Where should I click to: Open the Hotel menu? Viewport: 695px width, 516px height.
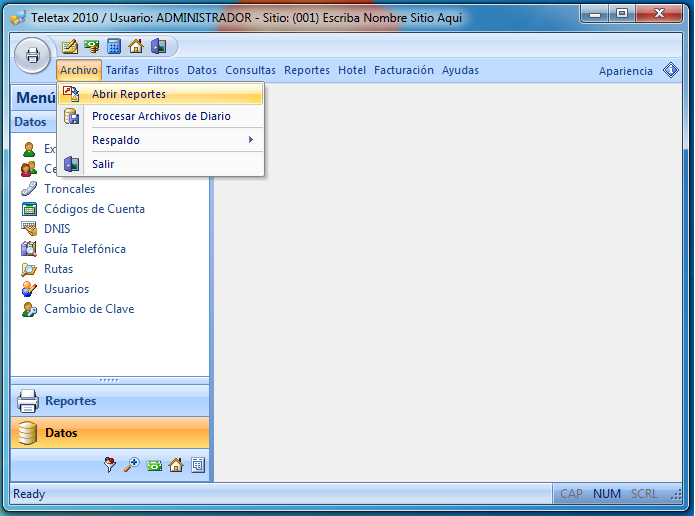(352, 70)
